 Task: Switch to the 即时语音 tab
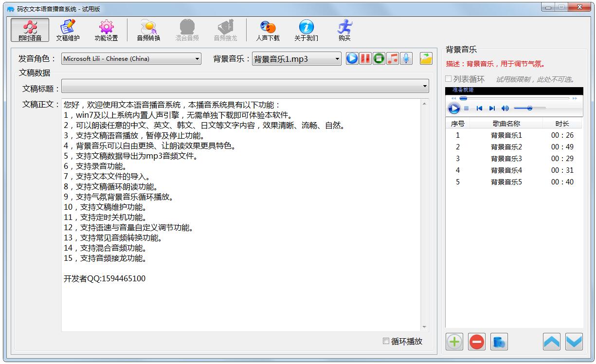coord(30,30)
